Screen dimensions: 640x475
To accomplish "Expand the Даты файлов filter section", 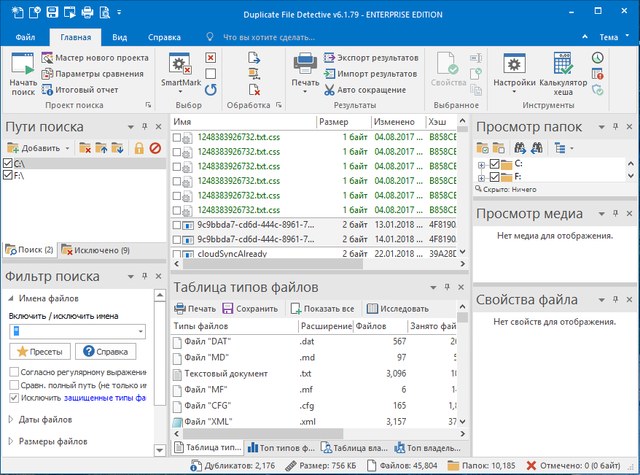I will [x=46, y=418].
